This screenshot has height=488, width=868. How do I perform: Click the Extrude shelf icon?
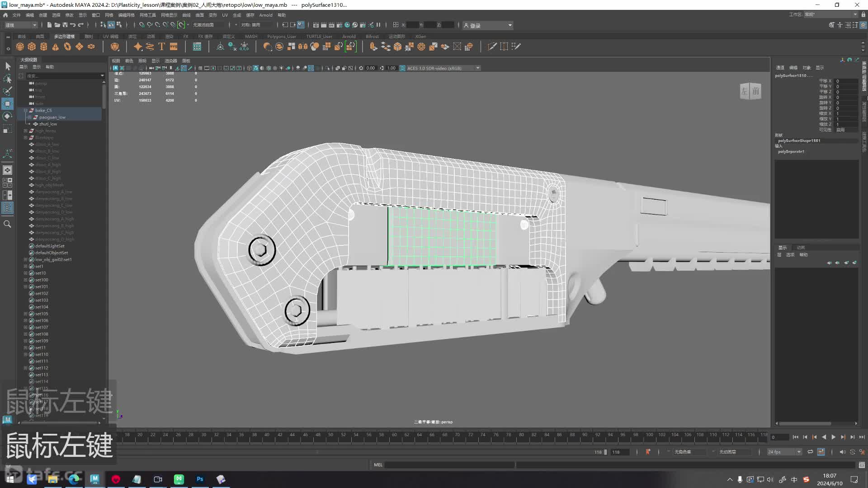(x=373, y=47)
